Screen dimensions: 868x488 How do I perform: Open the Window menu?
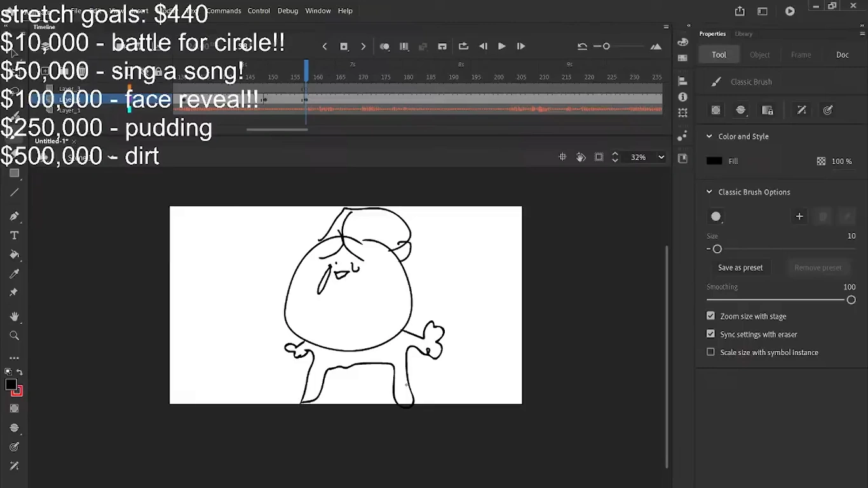click(x=318, y=11)
